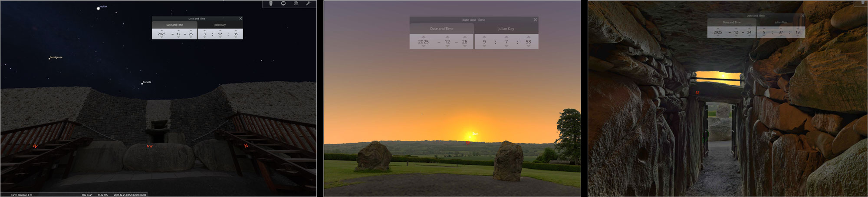The width and height of the screenshot is (868, 197).
Task: Select the Capella star label
Action: (147, 82)
